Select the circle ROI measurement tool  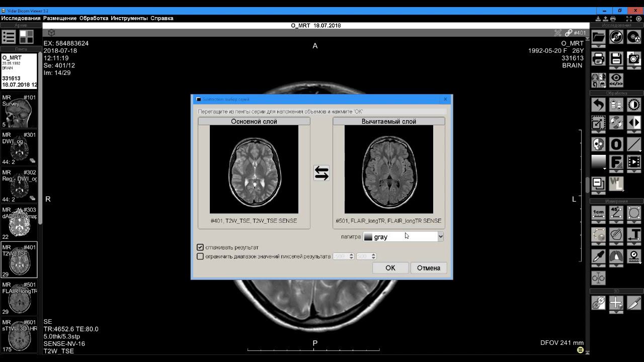(x=633, y=213)
